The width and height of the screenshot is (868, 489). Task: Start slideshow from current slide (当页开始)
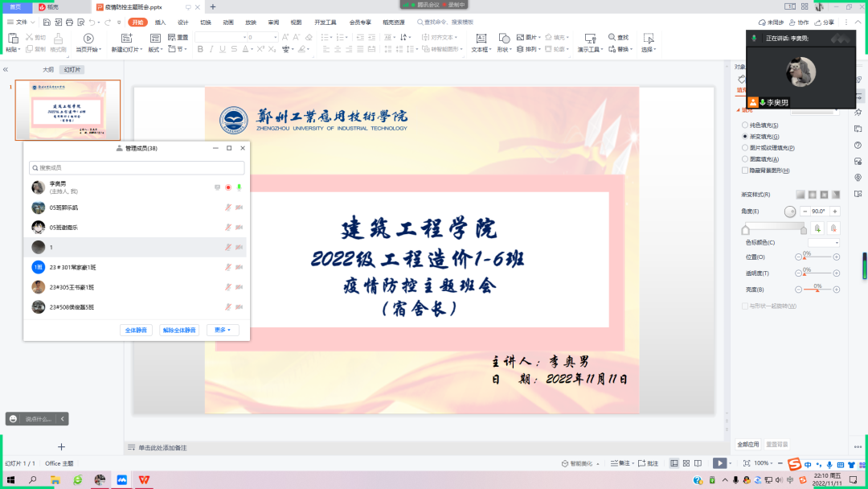(x=88, y=43)
